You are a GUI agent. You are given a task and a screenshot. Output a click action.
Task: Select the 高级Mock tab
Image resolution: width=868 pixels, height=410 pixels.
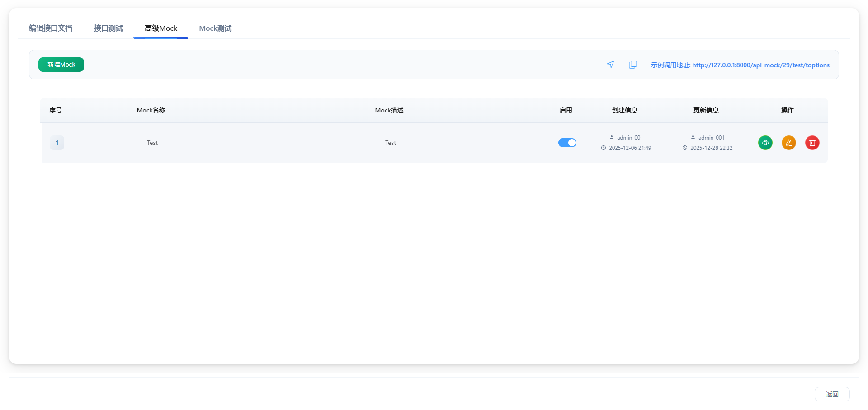pyautogui.click(x=161, y=28)
